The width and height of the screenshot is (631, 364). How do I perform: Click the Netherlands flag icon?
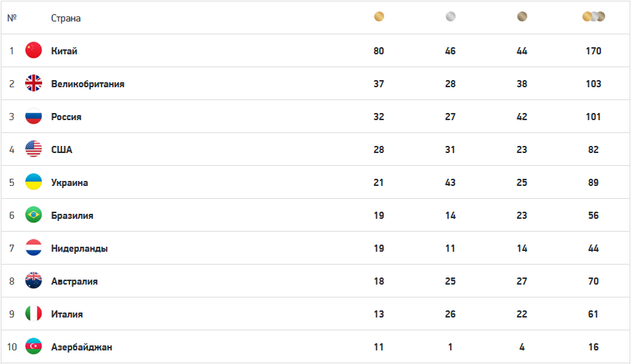click(34, 248)
